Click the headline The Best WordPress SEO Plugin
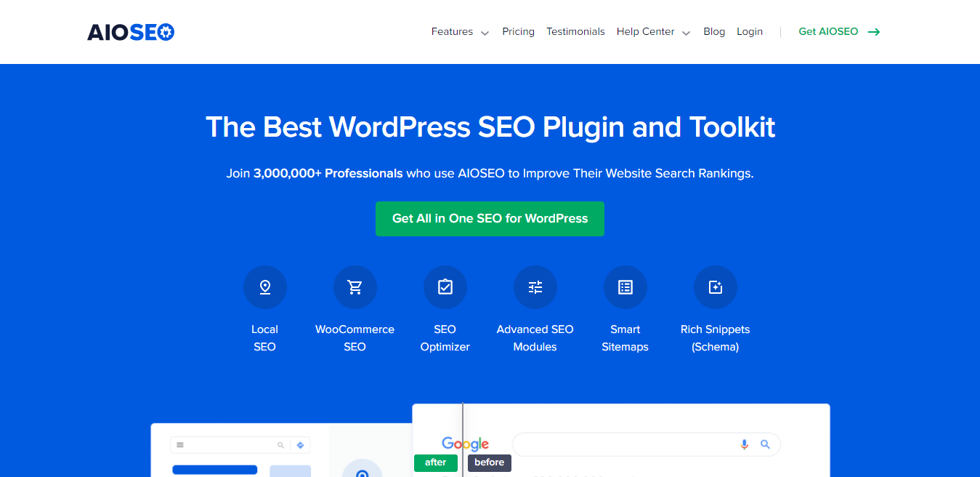Viewport: 980px width, 477px height. (x=490, y=127)
